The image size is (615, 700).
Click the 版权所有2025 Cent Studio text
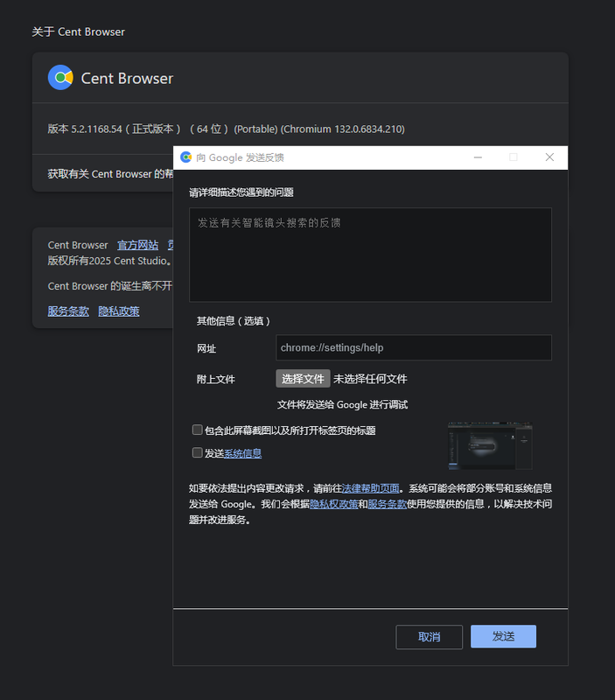109,261
